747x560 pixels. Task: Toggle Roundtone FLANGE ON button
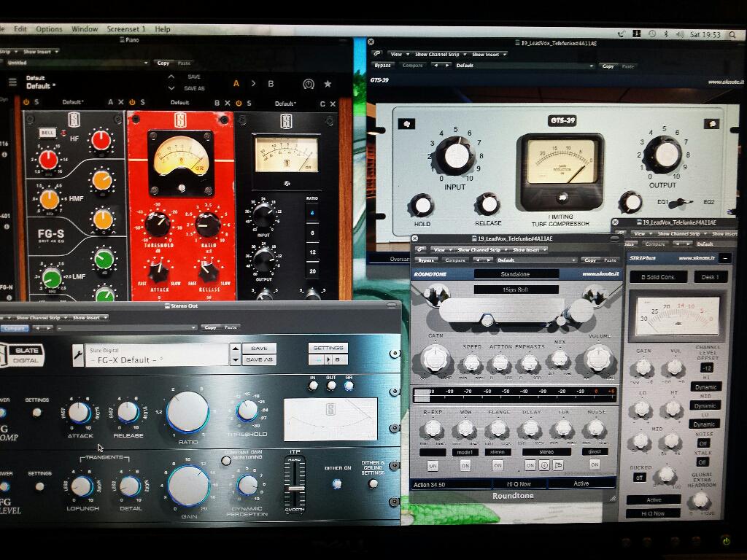(x=498, y=465)
